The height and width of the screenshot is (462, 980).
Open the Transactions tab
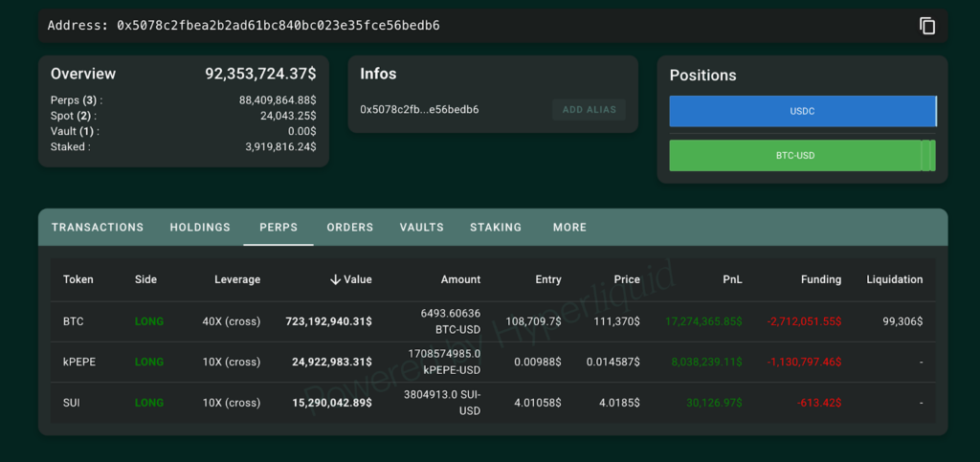[x=98, y=228]
